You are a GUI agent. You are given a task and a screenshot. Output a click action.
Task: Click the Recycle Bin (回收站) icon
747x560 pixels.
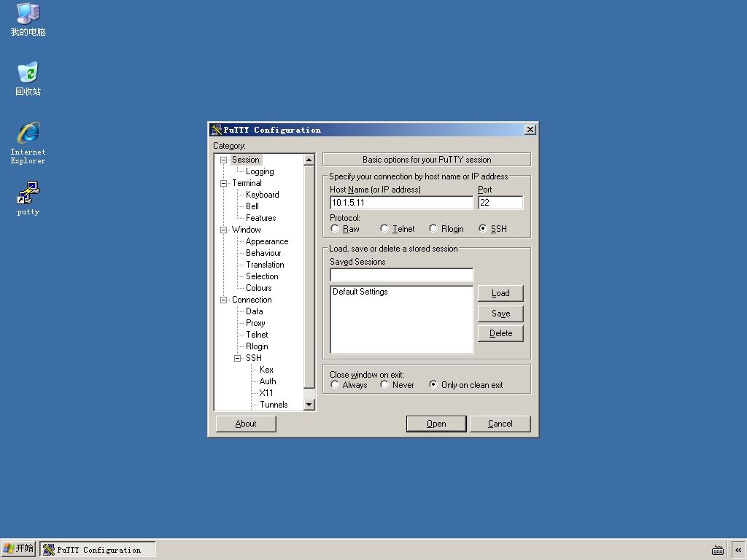click(28, 72)
